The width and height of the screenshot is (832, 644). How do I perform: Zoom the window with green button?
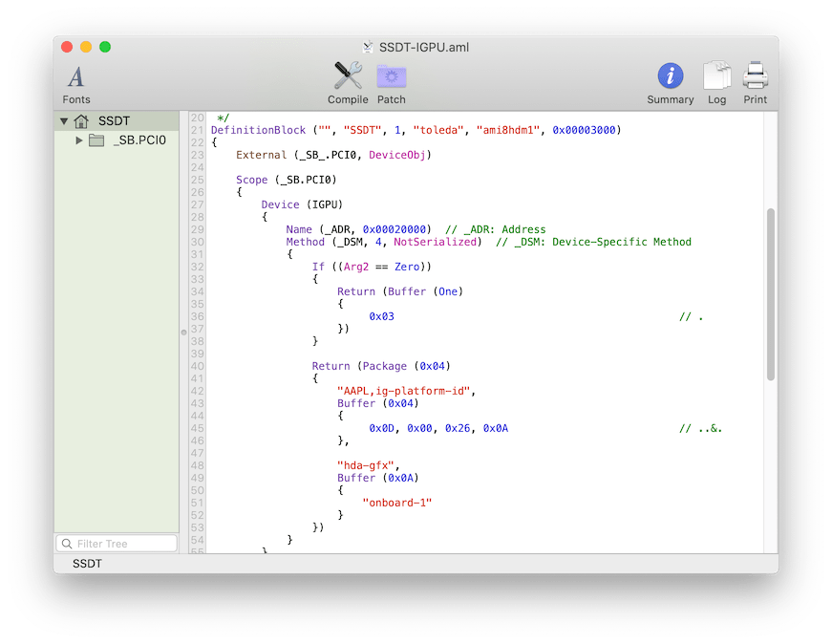tap(105, 47)
